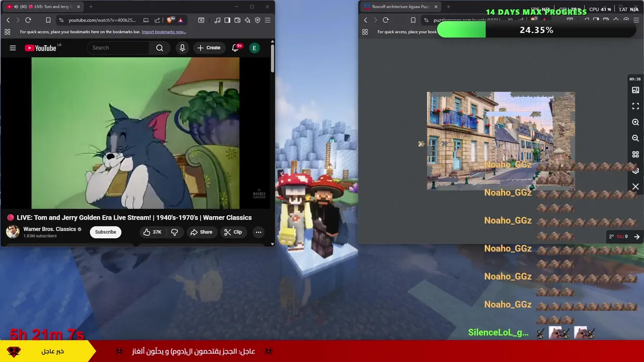Click the YouTube window address bar URL
Viewport: 644px width, 362px height.
[102, 20]
